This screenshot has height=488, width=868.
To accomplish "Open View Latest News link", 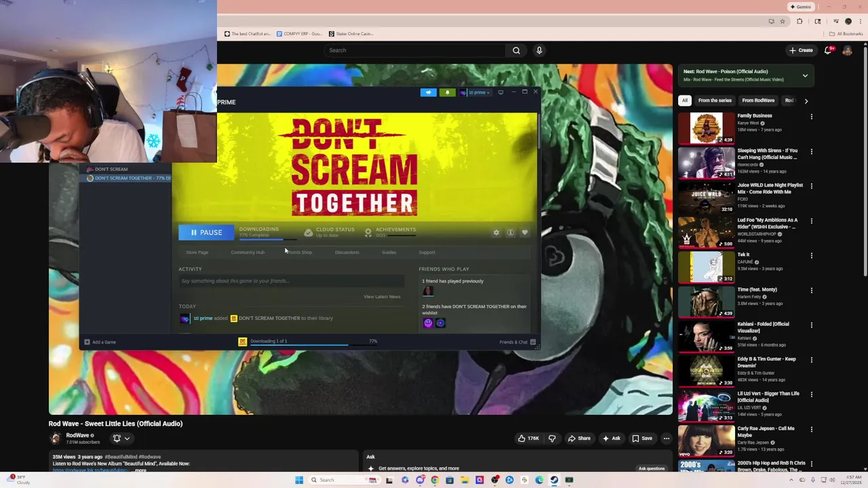I will point(382,296).
